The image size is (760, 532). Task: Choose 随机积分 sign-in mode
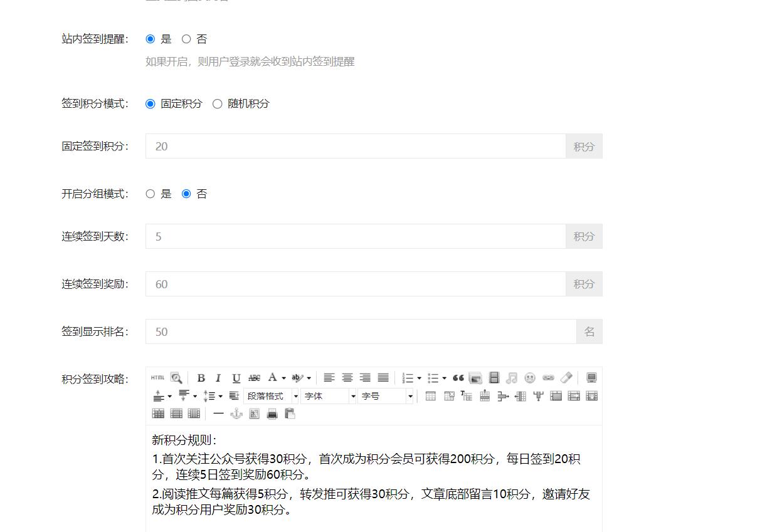[x=218, y=104]
